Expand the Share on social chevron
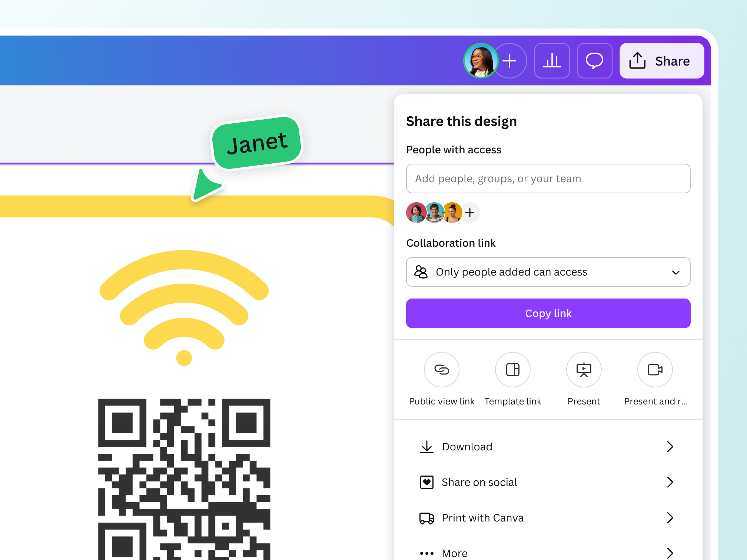This screenshot has height=560, width=747. [x=670, y=482]
